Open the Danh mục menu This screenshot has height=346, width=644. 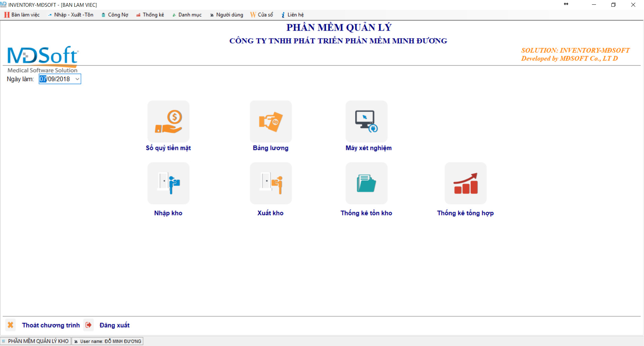click(x=187, y=15)
